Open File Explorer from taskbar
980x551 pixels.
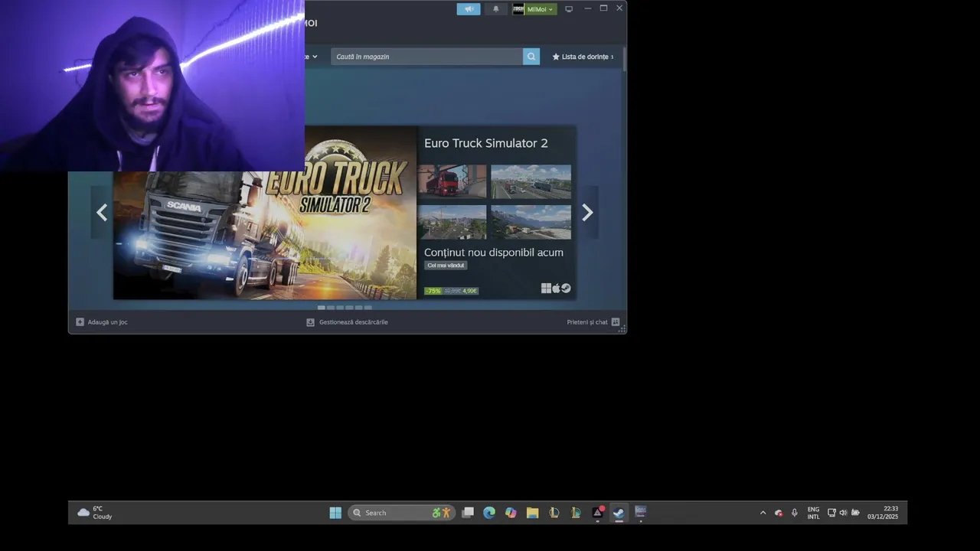(x=532, y=513)
